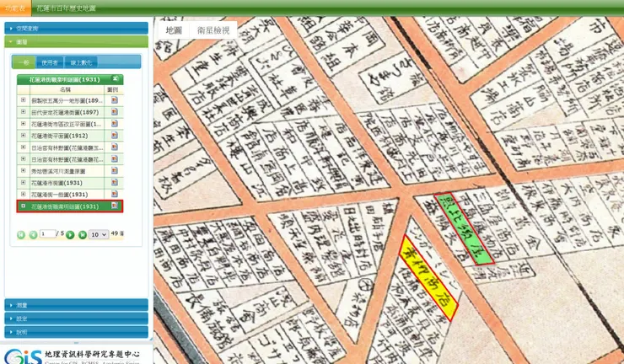
Task: Expand the 花蓮港街市區改正平面圖 row
Action: (23, 123)
